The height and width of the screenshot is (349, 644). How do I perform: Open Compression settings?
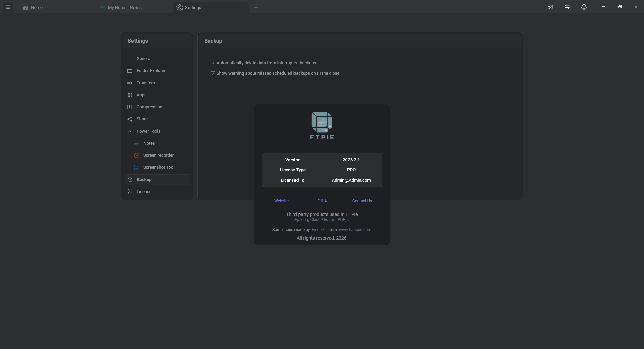[x=157, y=107]
